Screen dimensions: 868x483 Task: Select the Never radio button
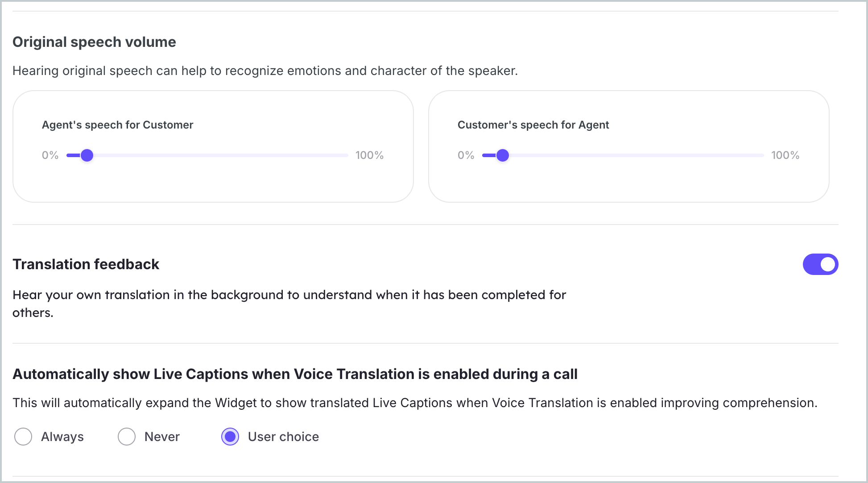[x=126, y=437]
